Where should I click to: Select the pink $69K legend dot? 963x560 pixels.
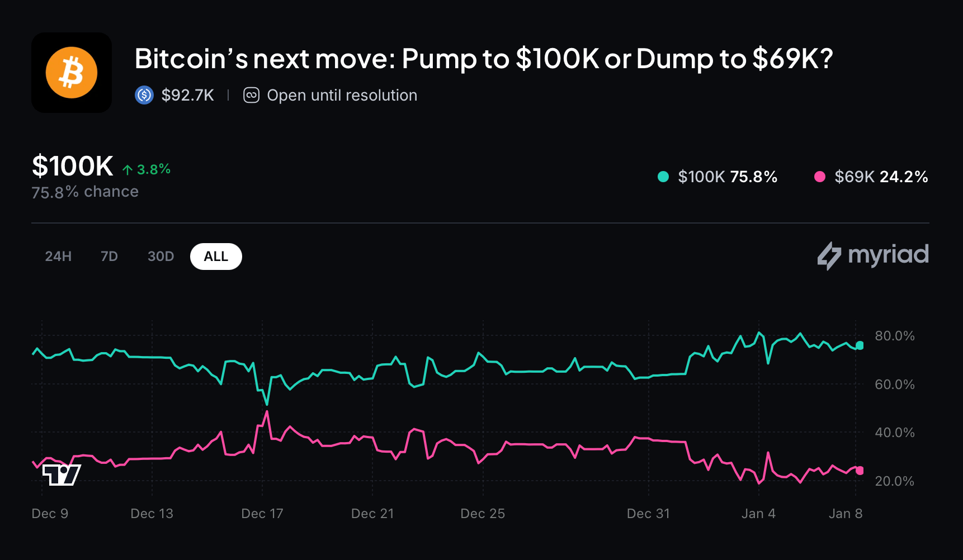(820, 177)
